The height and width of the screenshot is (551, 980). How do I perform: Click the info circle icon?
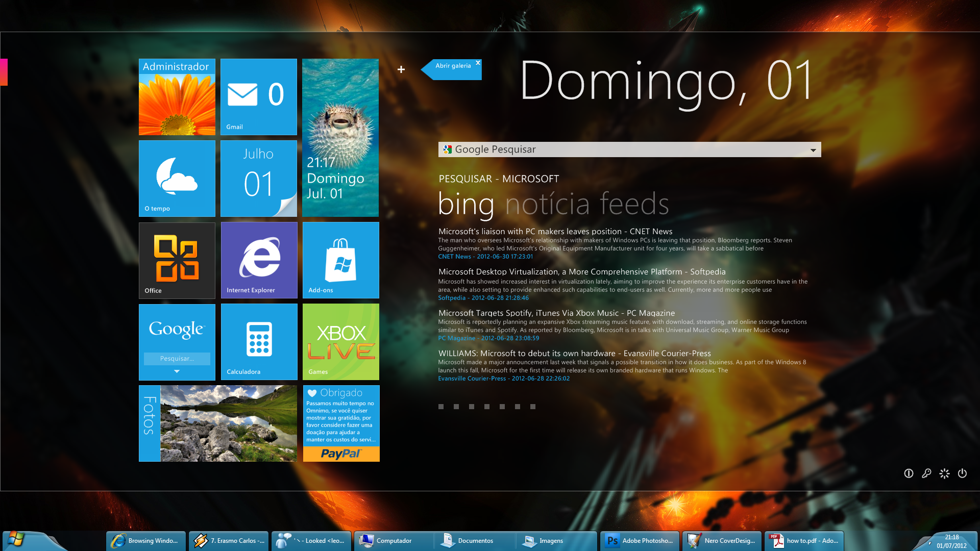pos(909,473)
